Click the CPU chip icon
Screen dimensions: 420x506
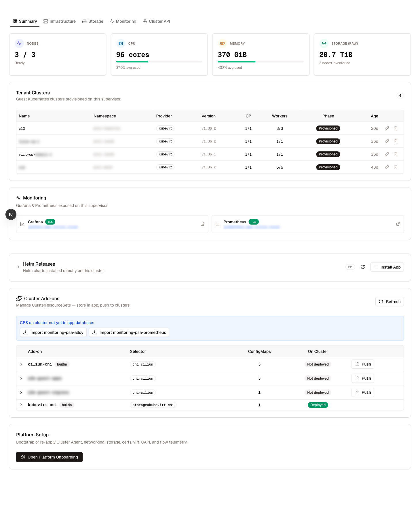tap(121, 43)
